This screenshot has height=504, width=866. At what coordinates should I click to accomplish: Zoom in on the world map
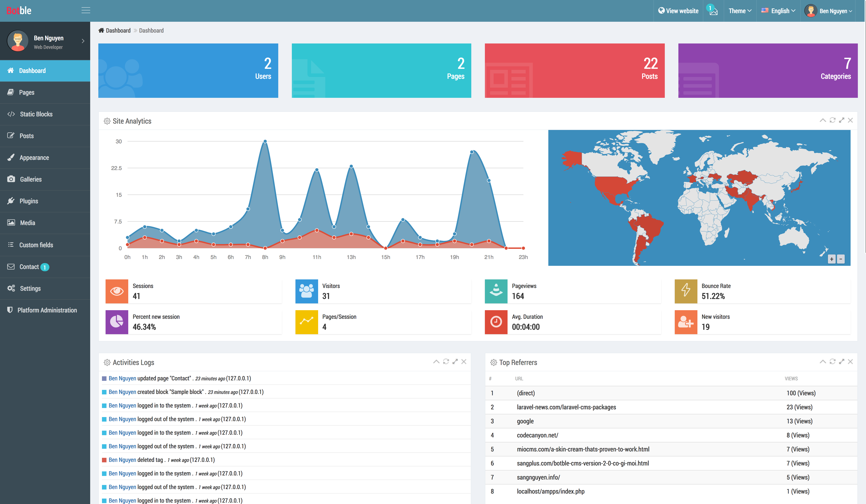pyautogui.click(x=832, y=259)
